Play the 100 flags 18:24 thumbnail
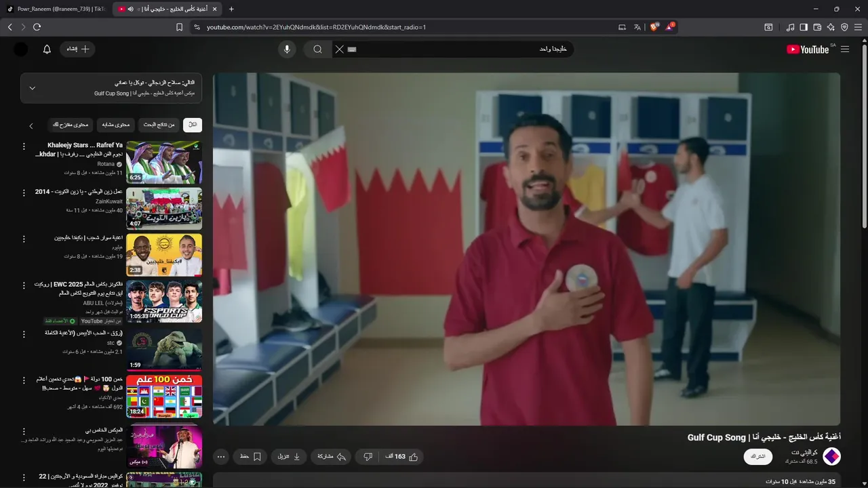The height and width of the screenshot is (488, 868). pos(164,395)
